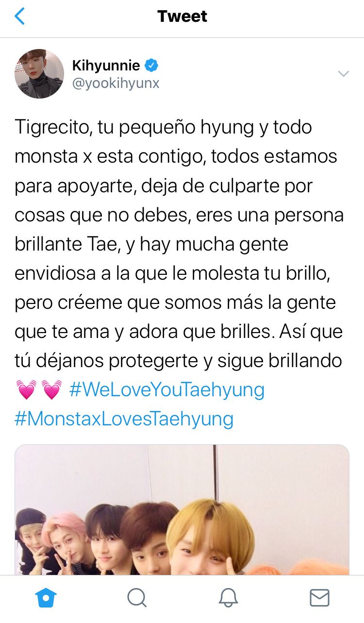
Task: Select the Kihyunnie display name
Action: click(x=106, y=65)
